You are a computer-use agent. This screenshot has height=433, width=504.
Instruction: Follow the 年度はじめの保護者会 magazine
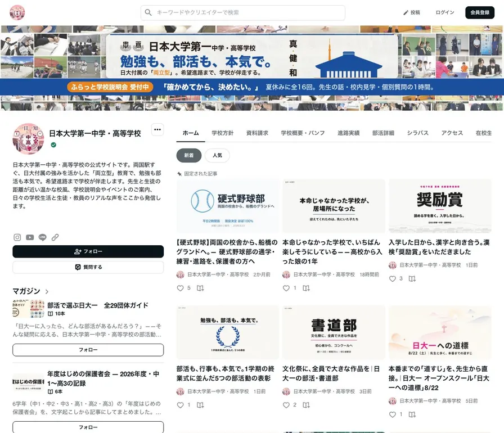pos(88,427)
